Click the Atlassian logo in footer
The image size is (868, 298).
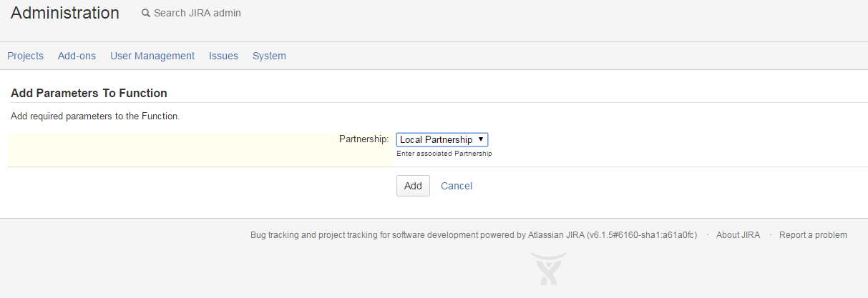pyautogui.click(x=549, y=269)
